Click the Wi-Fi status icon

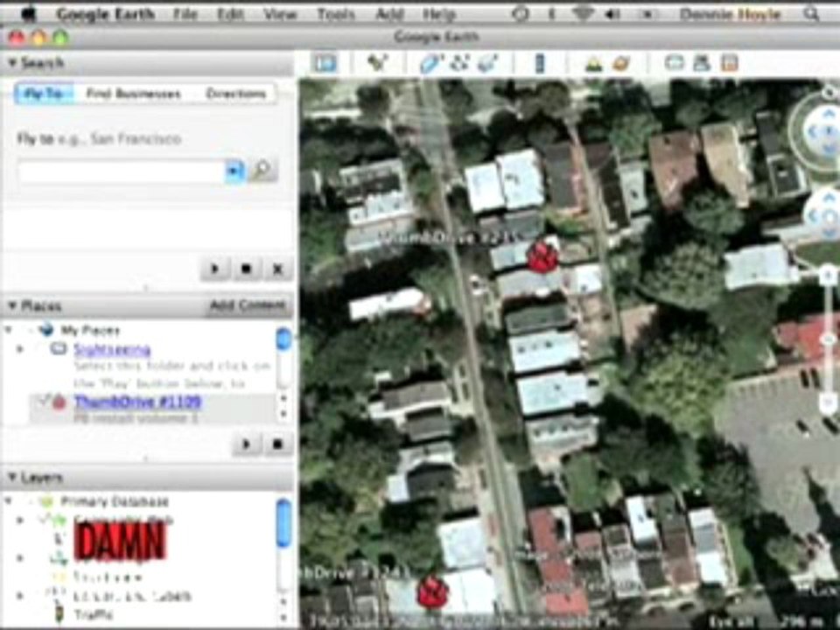click(x=583, y=15)
